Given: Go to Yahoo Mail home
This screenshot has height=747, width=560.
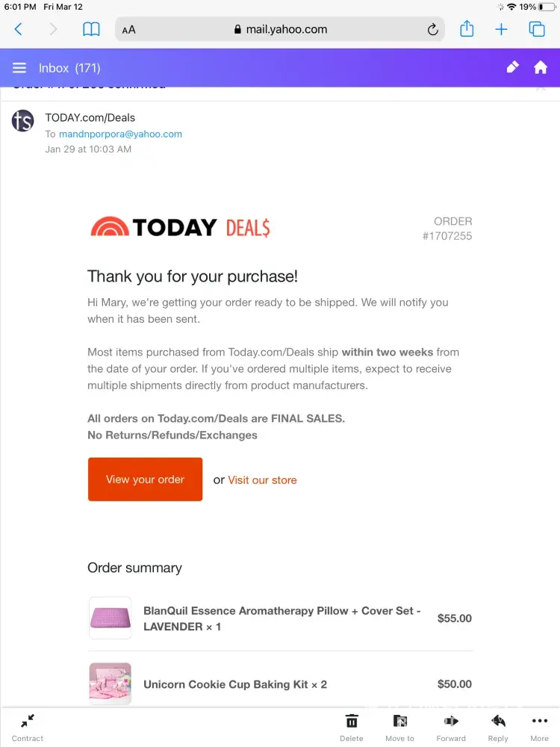Looking at the screenshot, I should (x=541, y=68).
